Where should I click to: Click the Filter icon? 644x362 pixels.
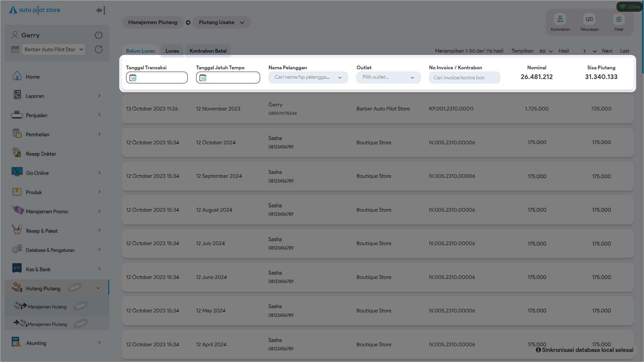pos(619,19)
